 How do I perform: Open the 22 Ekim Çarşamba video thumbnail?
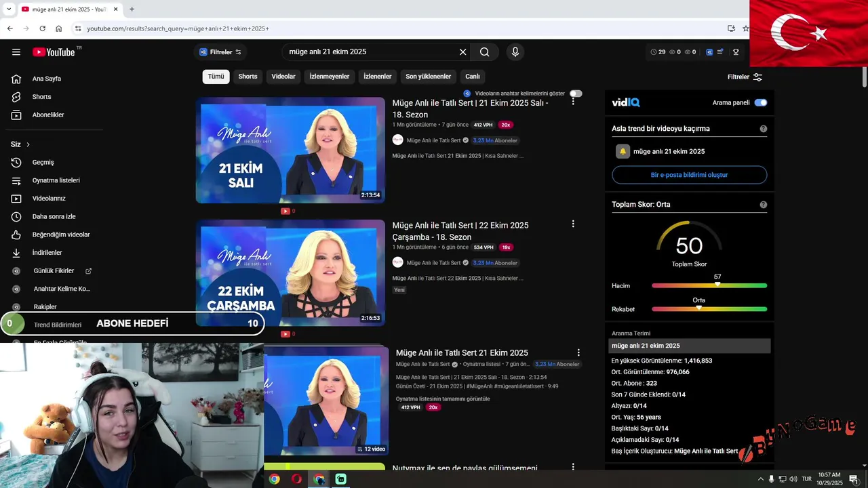(x=290, y=272)
